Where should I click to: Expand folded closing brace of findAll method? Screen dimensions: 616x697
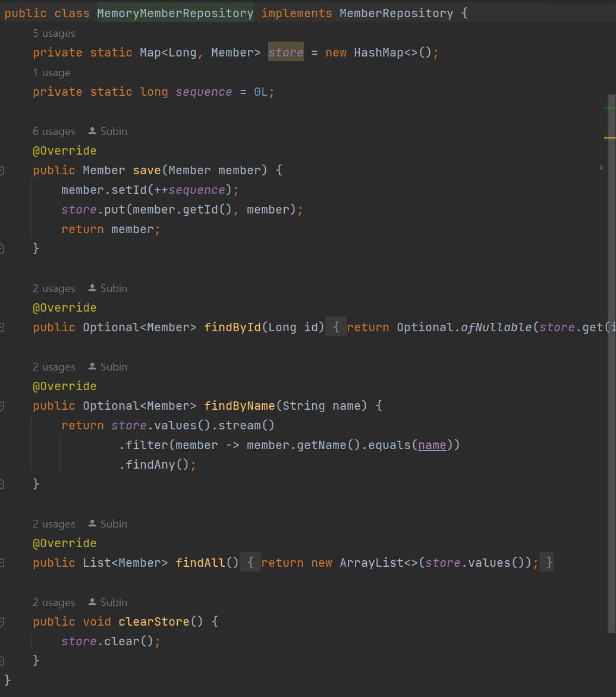click(546, 563)
